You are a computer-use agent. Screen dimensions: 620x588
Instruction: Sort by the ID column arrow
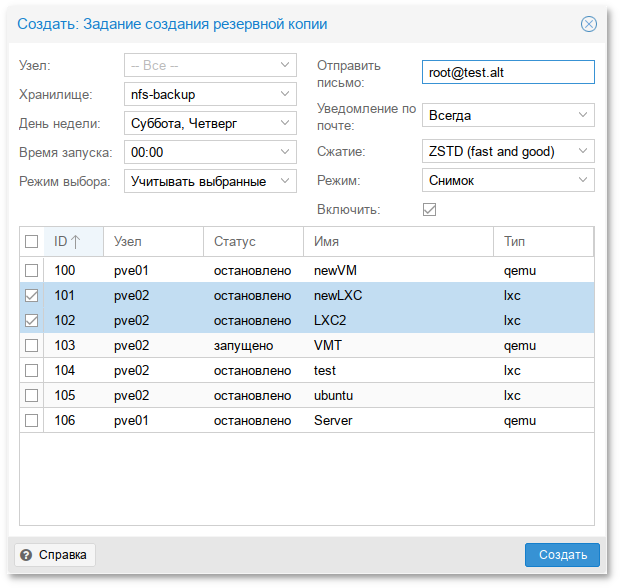[x=76, y=242]
